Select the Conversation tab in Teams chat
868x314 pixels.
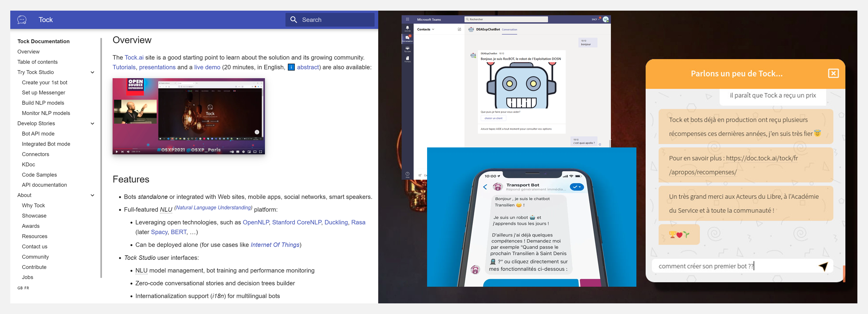(x=510, y=30)
